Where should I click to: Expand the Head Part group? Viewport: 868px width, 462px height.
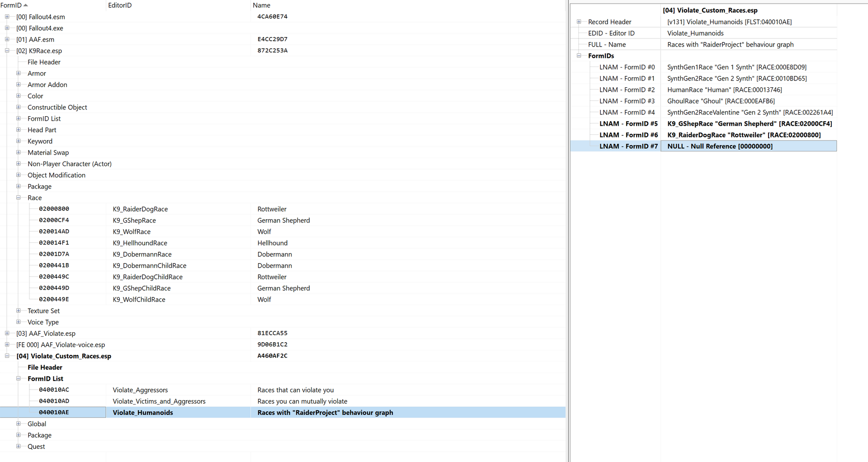(x=18, y=130)
